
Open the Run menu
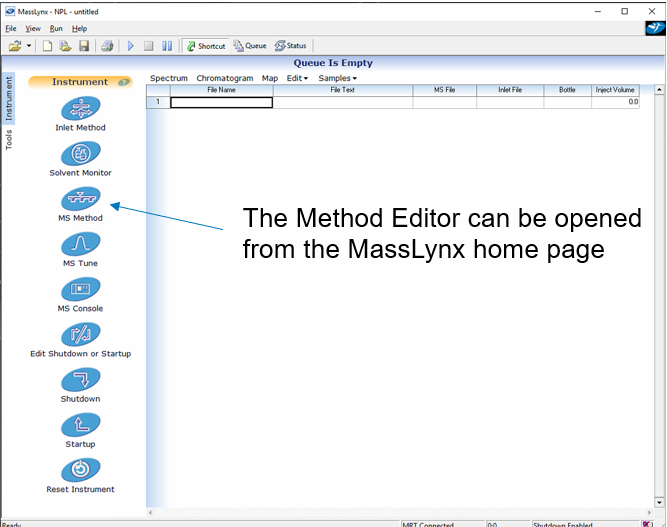56,28
